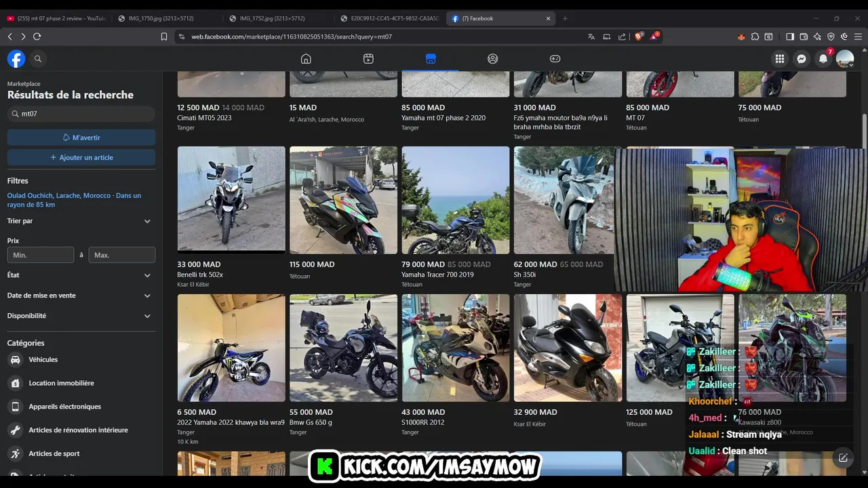
Task: Switch to the IMG_1750.jpg tab
Action: coord(166,18)
